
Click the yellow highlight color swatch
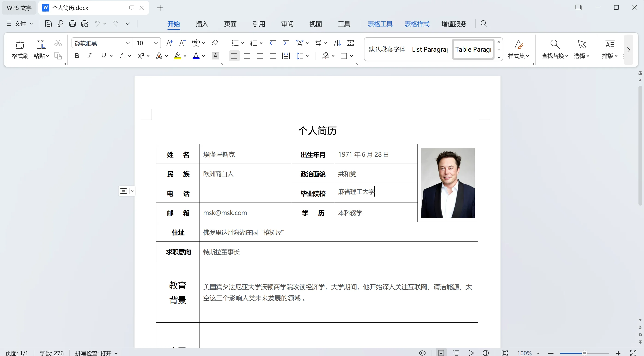click(178, 56)
